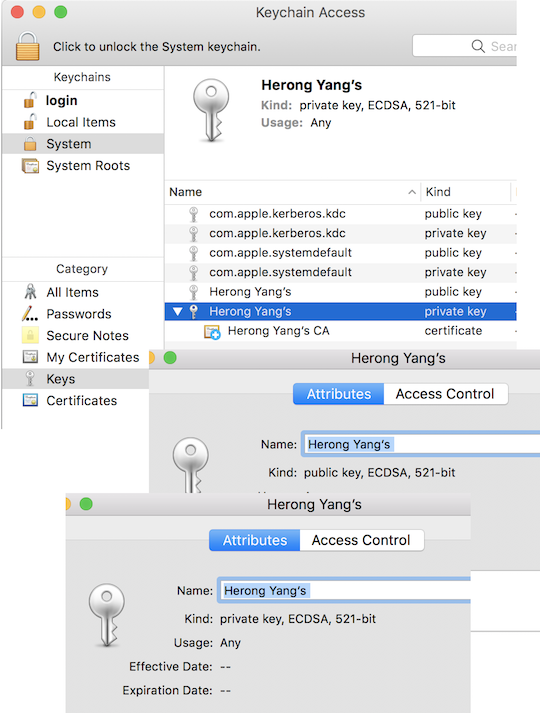This screenshot has height=713, width=540.
Task: Open Access Control tab in private key window
Action: pyautogui.click(x=361, y=540)
